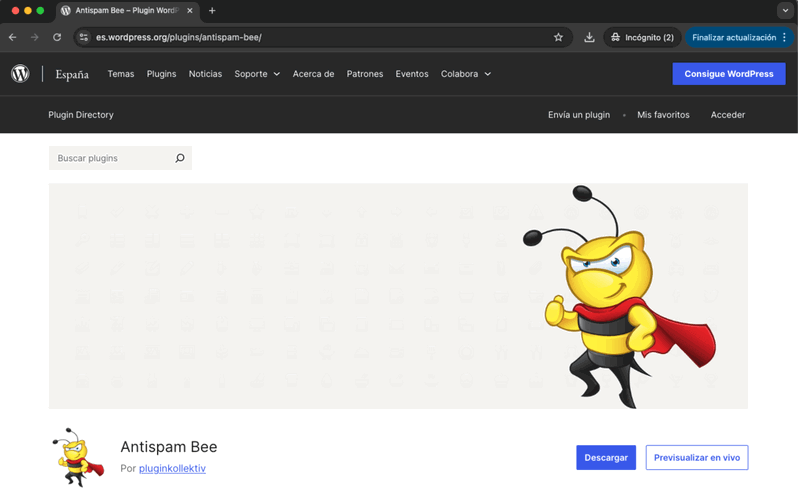Viewport: 798px width, 496px height.
Task: Open the tab search dropdown arrow
Action: [x=785, y=10]
